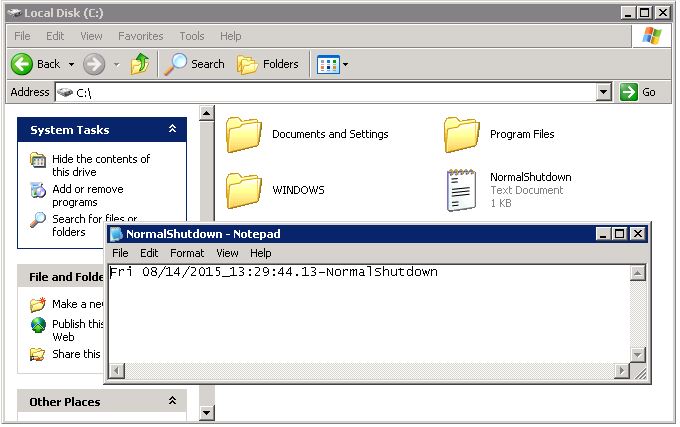
Task: Click Hide the contents of this drive
Action: tap(101, 166)
